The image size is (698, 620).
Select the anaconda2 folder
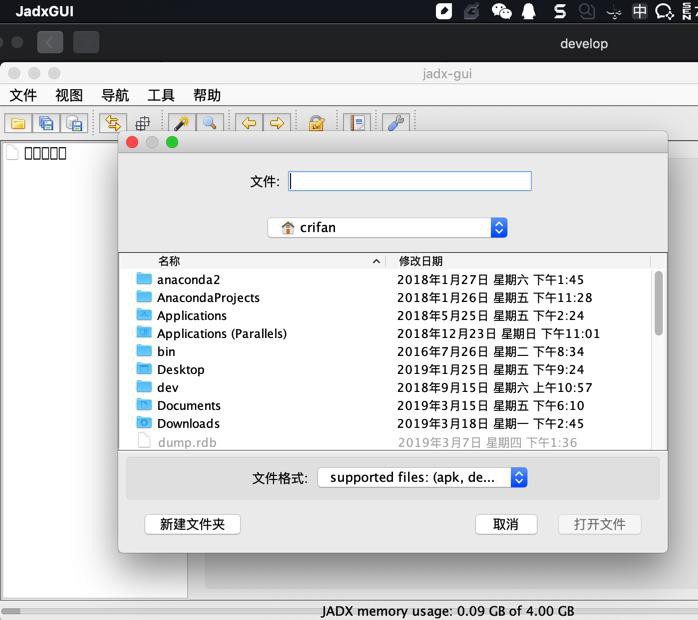pos(385,280)
